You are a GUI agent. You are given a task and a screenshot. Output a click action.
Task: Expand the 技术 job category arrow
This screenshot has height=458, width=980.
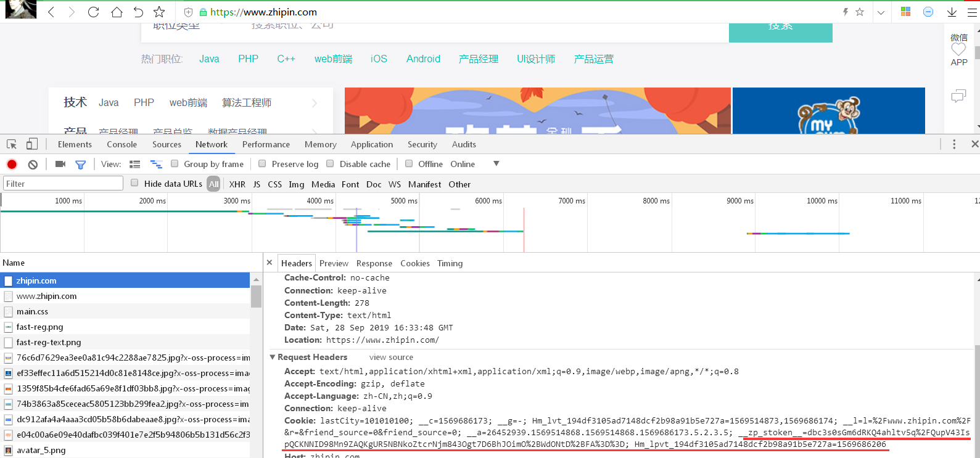click(x=315, y=103)
